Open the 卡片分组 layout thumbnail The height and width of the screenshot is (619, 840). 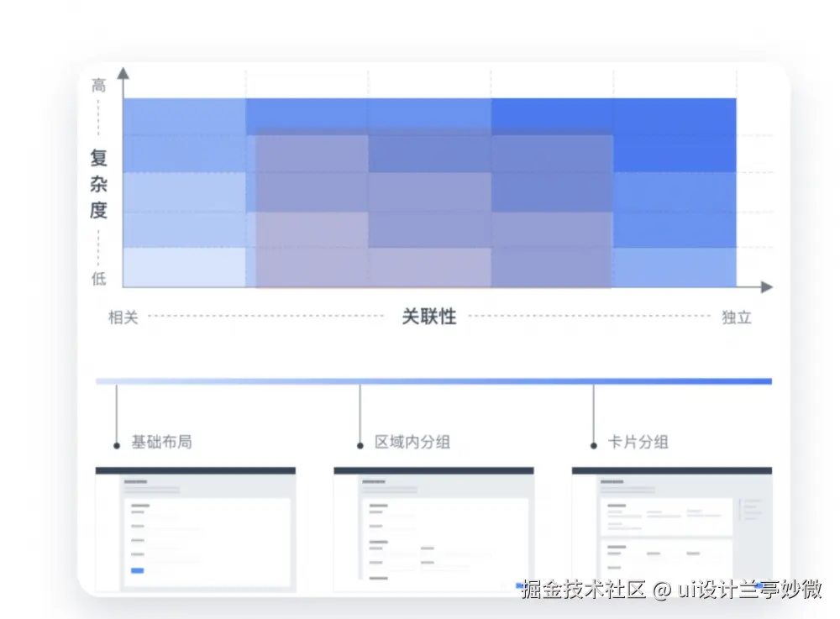click(672, 530)
